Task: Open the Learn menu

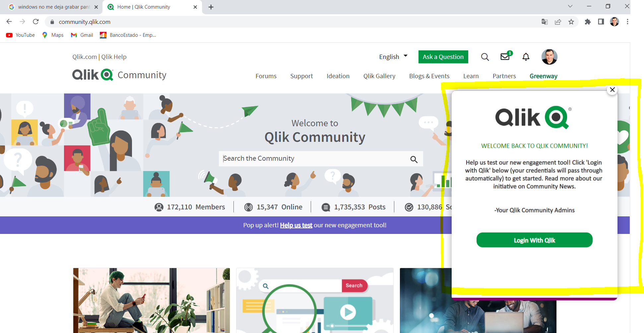Action: pos(471,76)
